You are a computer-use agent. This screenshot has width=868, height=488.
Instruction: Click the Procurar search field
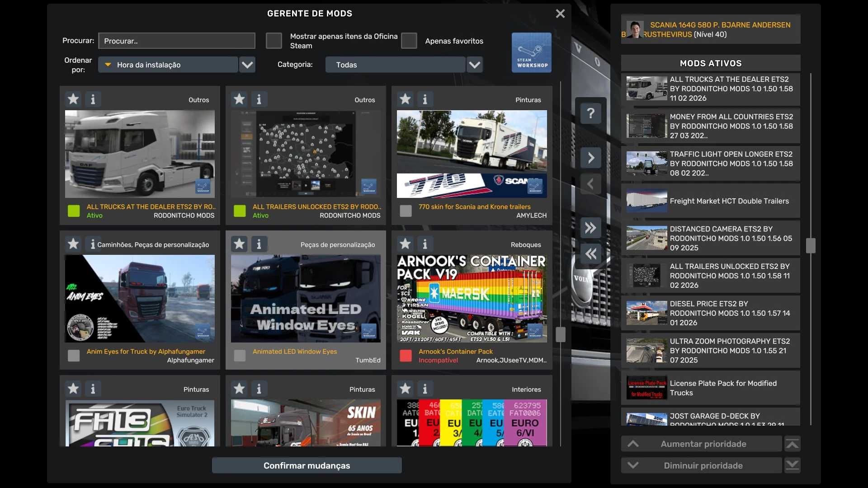click(176, 41)
